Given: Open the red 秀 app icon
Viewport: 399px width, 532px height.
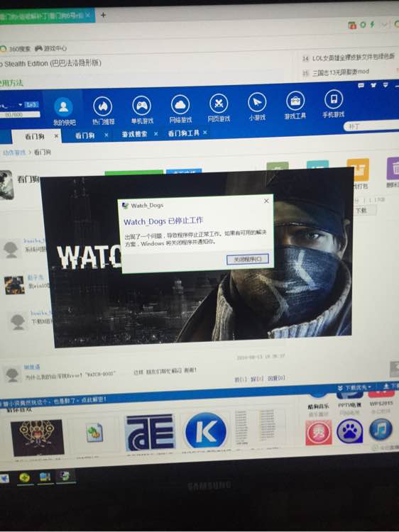Looking at the screenshot, I should 318,433.
